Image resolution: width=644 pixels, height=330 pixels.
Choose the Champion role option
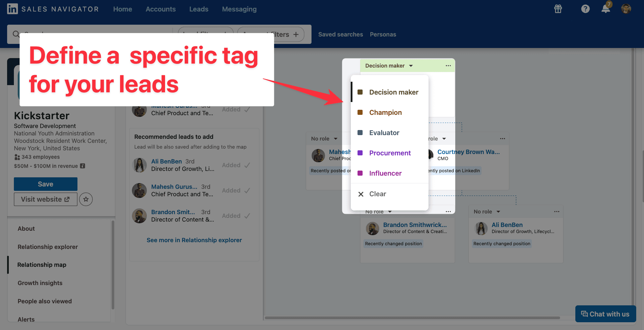pyautogui.click(x=390, y=112)
